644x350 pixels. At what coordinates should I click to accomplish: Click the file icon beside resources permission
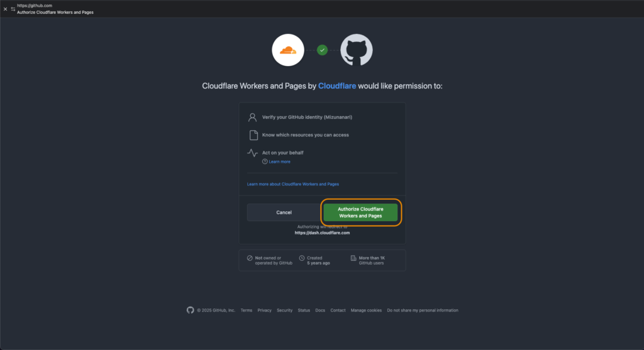[x=253, y=135]
